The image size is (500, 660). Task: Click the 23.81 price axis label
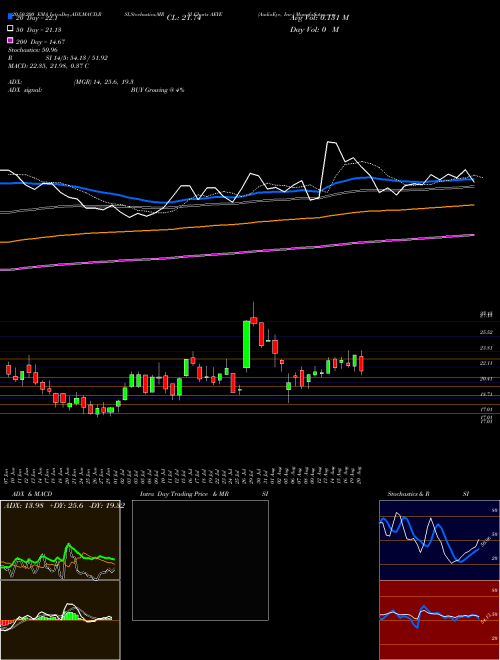coord(486,348)
